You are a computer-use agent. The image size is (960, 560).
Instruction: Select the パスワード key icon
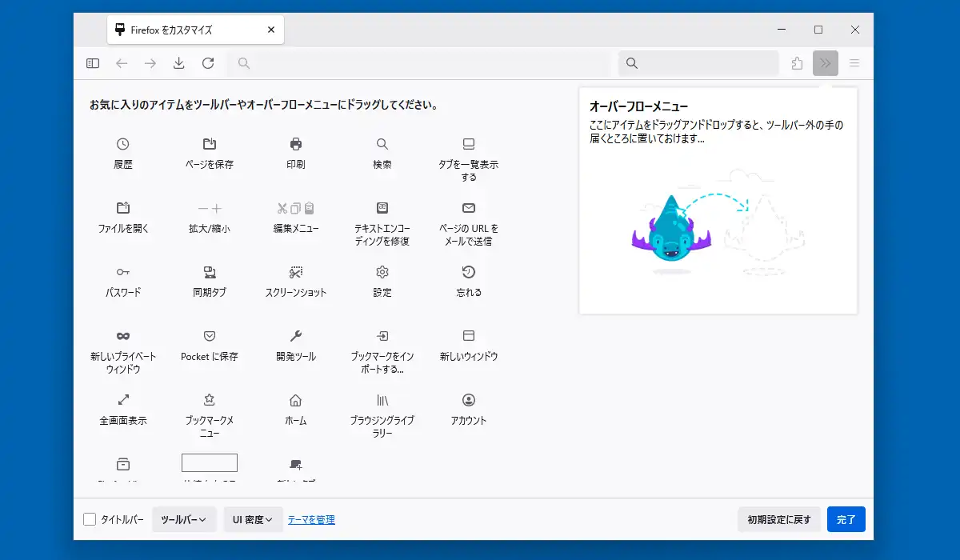(x=122, y=272)
